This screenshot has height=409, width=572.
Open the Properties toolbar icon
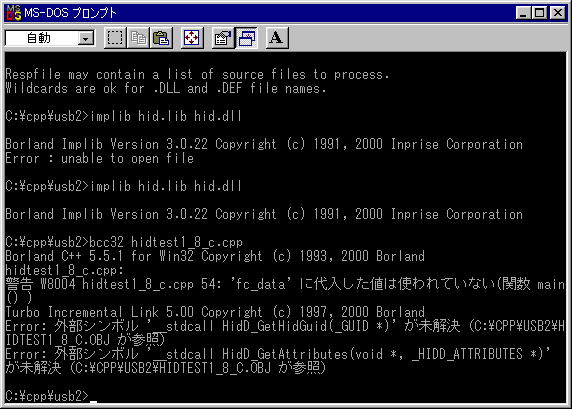223,38
